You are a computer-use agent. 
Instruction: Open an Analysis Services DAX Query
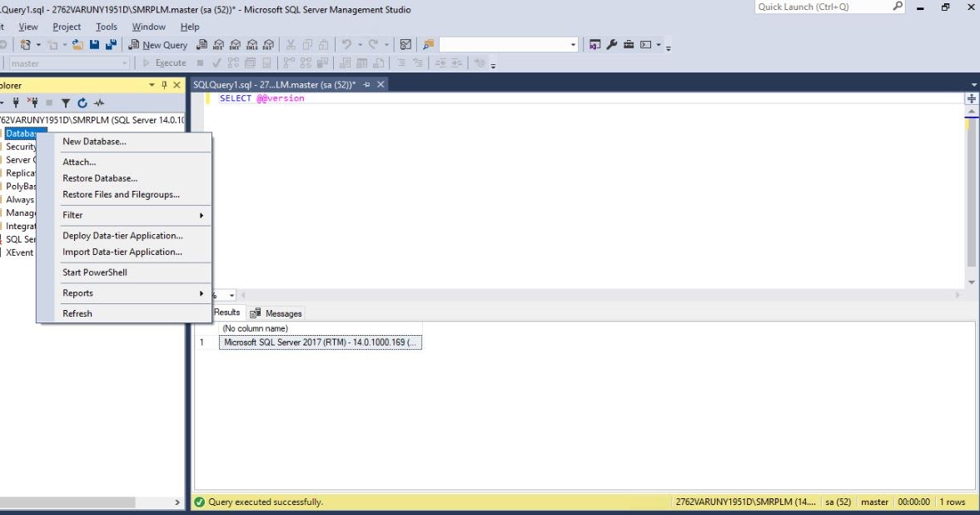click(x=268, y=45)
